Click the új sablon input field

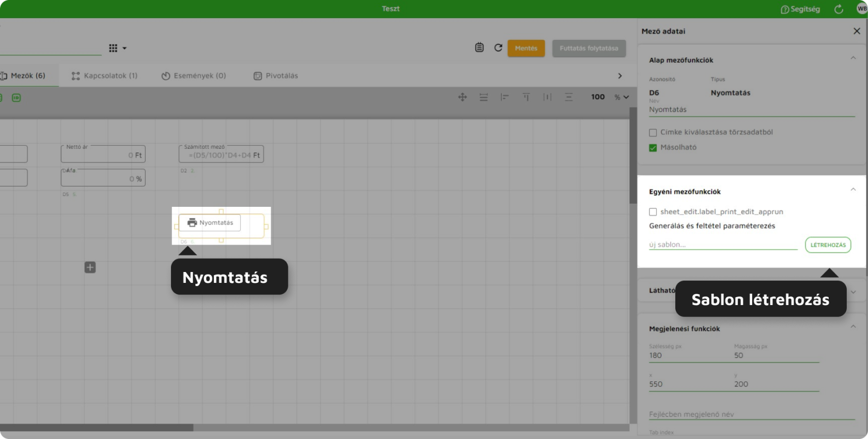[723, 245]
